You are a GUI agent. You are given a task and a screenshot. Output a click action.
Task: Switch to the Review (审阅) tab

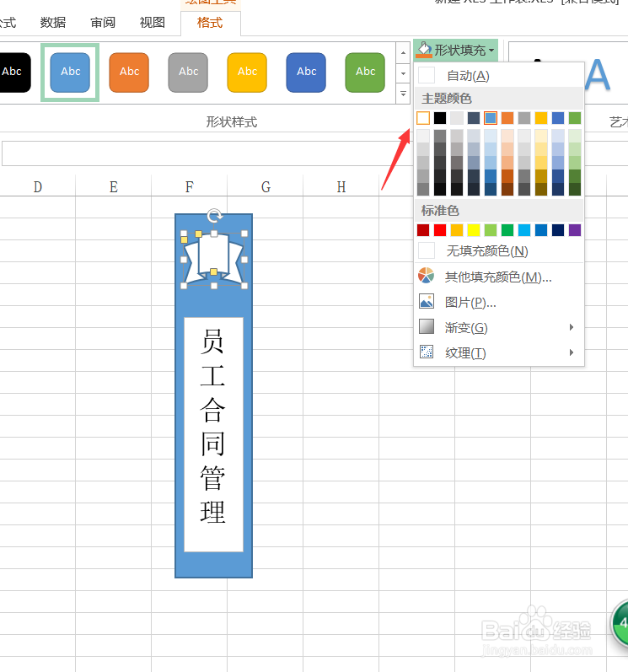tap(103, 22)
